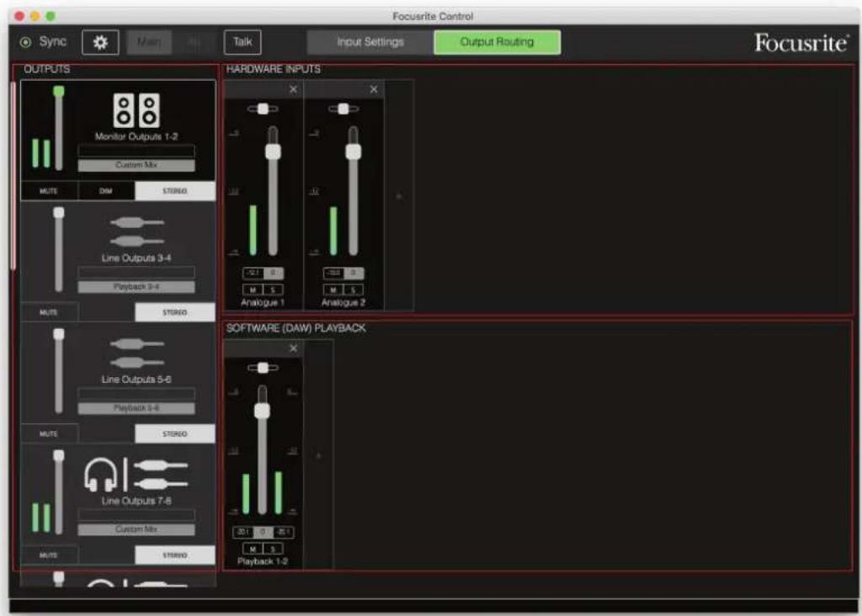This screenshot has height=616, width=862.
Task: Click the name field under Line Outputs 5-6
Action: pyautogui.click(x=136, y=394)
